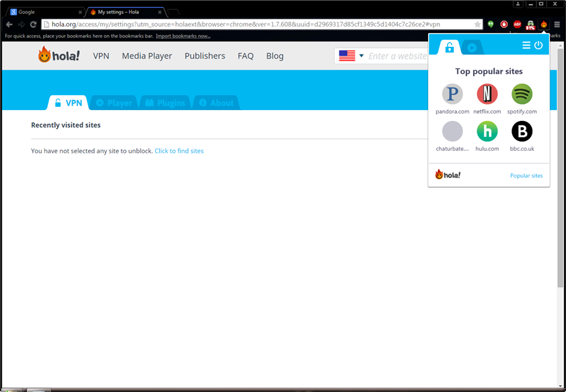566x392 pixels.
Task: Click the Hola logo in popup footer
Action: (x=448, y=175)
